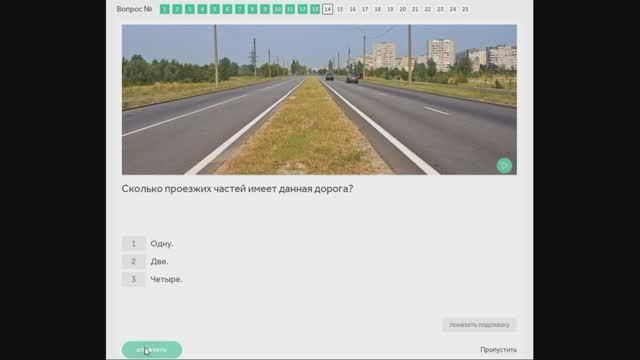Click 'показать подсказку' hint button
Screen dimensions: 640x360
[480, 325]
